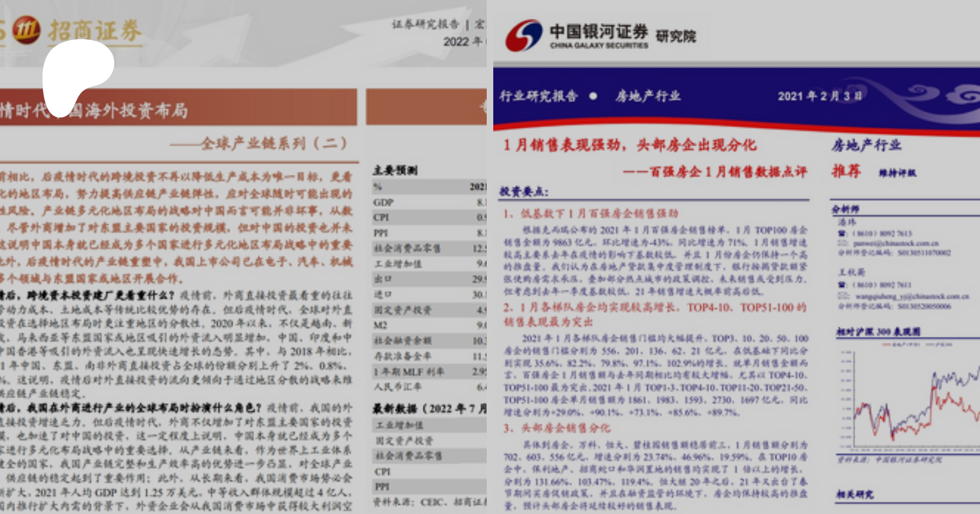Click the China Merchants Securities round logo
This screenshot has height=514, width=980.
click(26, 29)
